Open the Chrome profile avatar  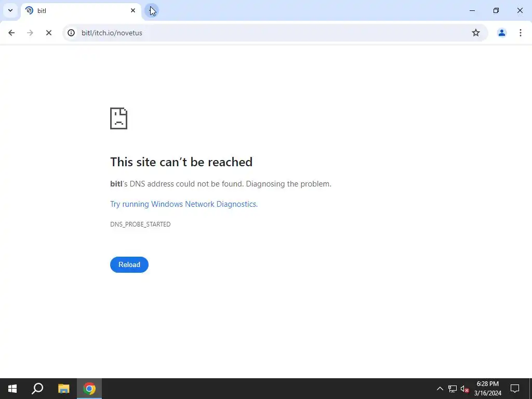pos(501,33)
